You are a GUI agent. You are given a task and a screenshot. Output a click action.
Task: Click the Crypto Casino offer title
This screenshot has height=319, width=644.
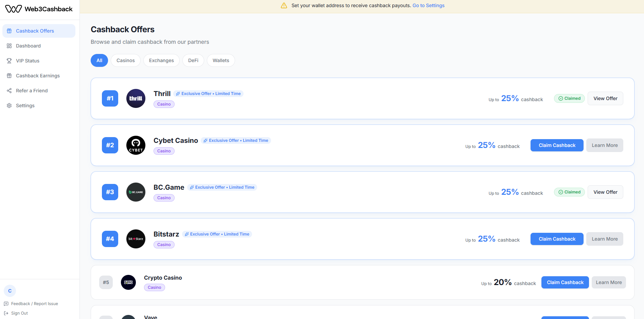(163, 278)
